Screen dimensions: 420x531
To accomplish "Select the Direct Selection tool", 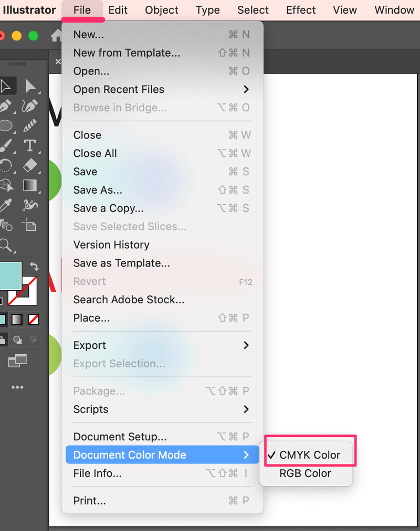I will (x=30, y=86).
